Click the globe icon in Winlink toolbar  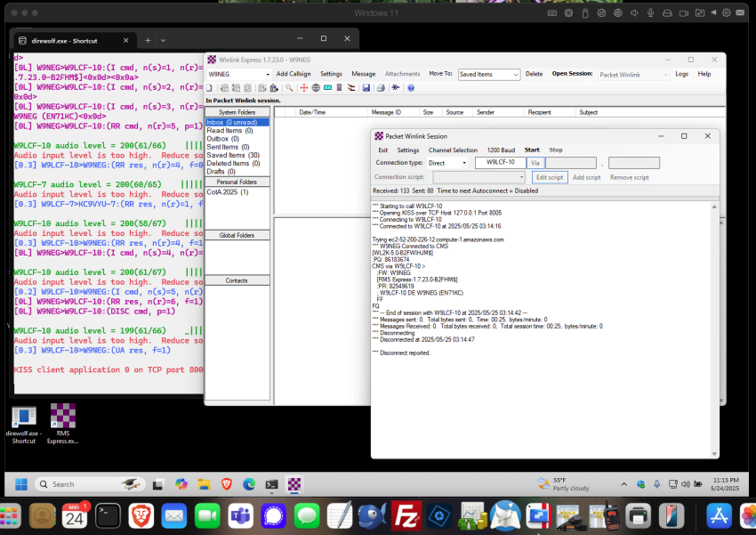pos(316,88)
